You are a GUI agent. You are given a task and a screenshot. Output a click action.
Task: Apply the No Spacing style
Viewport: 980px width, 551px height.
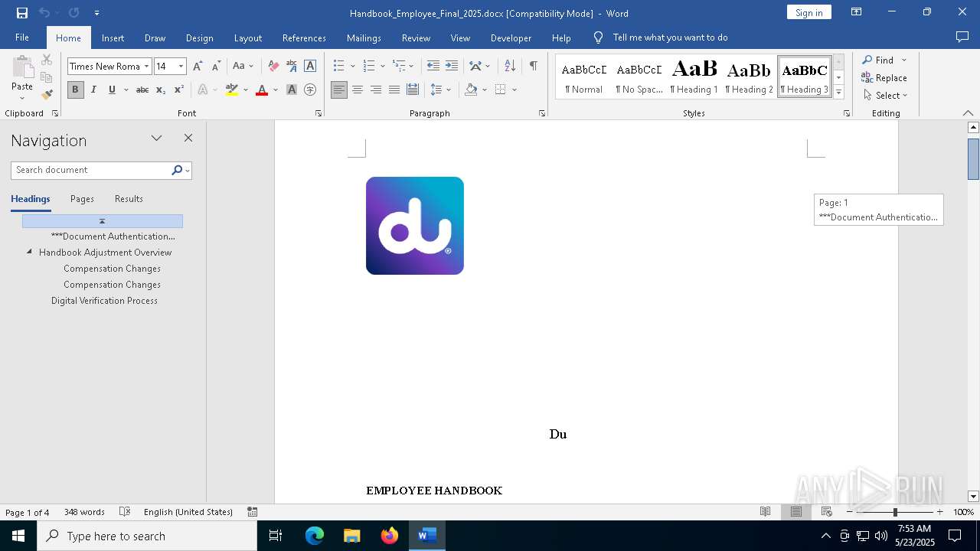[x=639, y=77]
